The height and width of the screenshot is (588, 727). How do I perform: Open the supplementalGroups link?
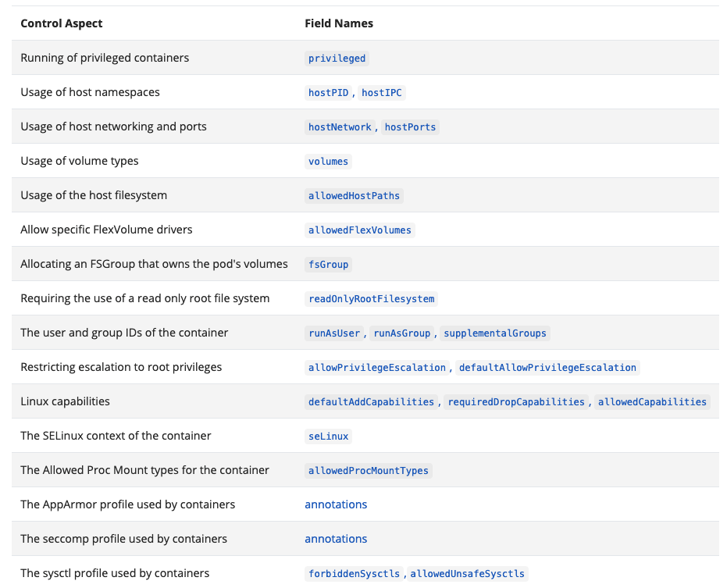point(494,333)
